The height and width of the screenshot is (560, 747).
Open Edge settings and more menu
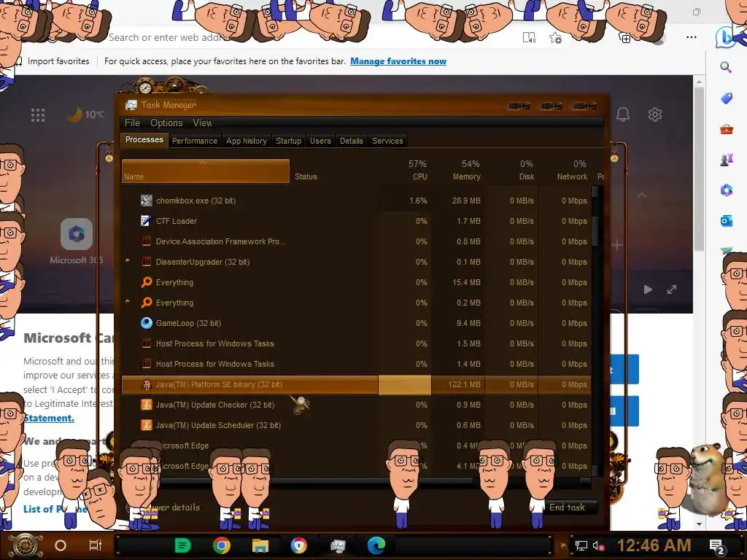coord(692,37)
